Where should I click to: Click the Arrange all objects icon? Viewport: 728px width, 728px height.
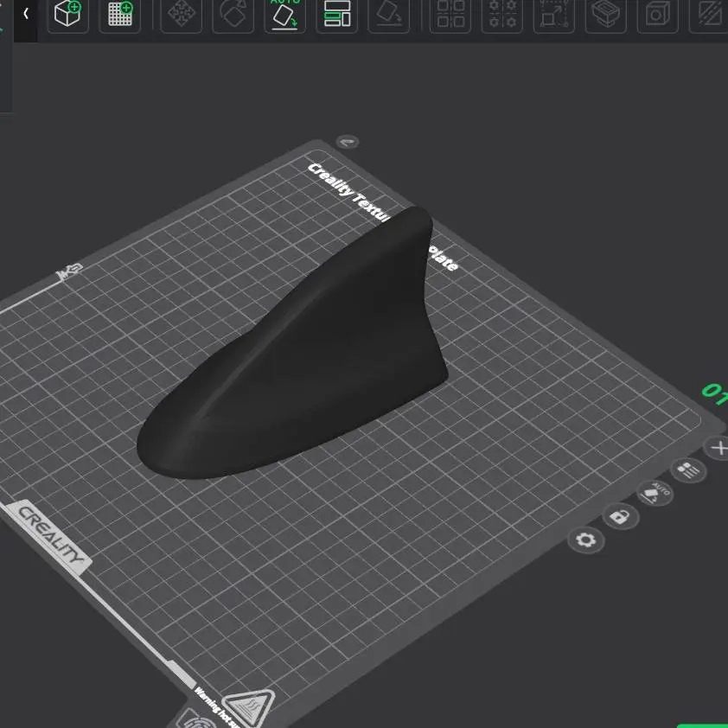337,14
